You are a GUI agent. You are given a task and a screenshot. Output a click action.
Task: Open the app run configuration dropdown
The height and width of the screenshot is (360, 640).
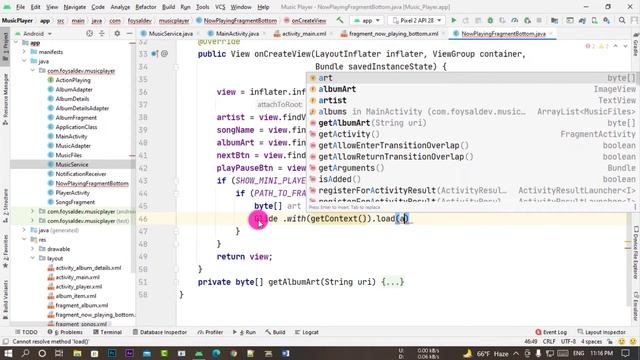click(x=367, y=20)
